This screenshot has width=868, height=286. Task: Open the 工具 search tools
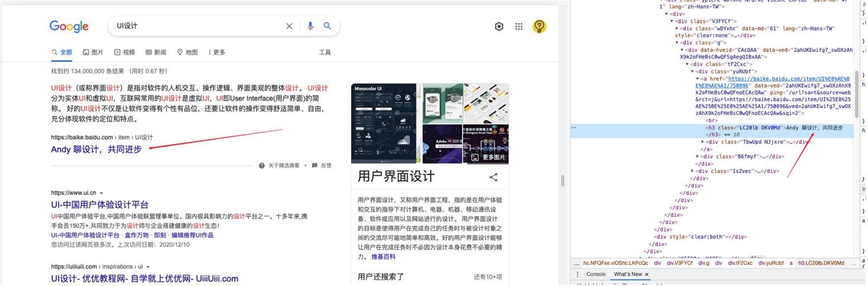point(325,52)
